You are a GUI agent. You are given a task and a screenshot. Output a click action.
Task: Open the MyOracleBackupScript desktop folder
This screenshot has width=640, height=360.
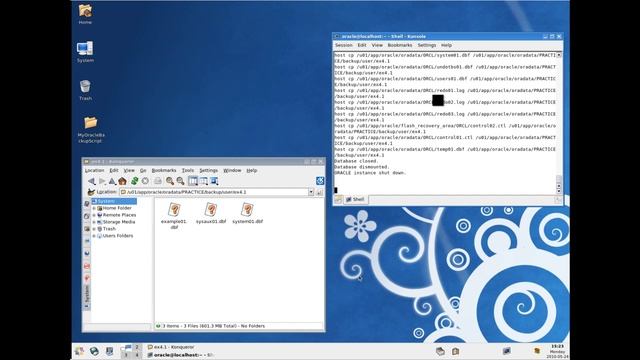(x=91, y=129)
